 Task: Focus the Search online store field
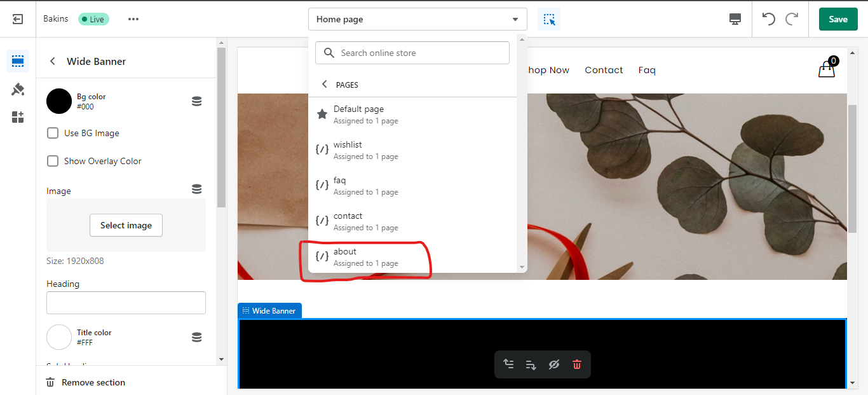click(x=412, y=53)
